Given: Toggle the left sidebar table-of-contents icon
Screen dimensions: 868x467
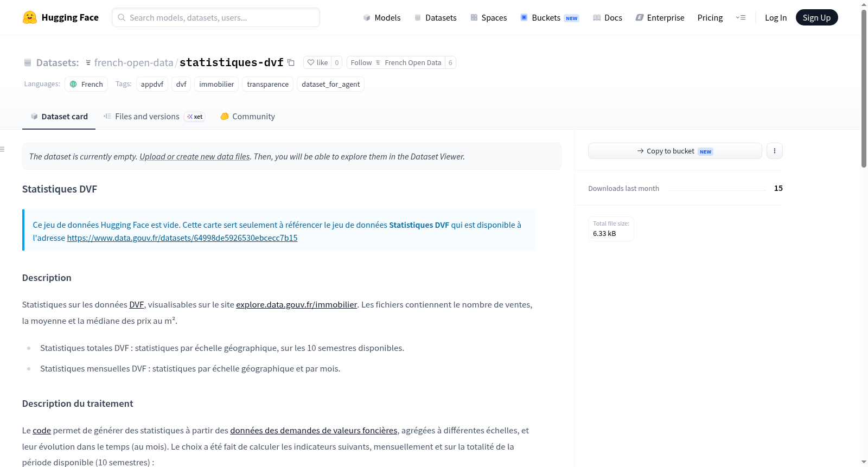Looking at the screenshot, I should pyautogui.click(x=2, y=149).
